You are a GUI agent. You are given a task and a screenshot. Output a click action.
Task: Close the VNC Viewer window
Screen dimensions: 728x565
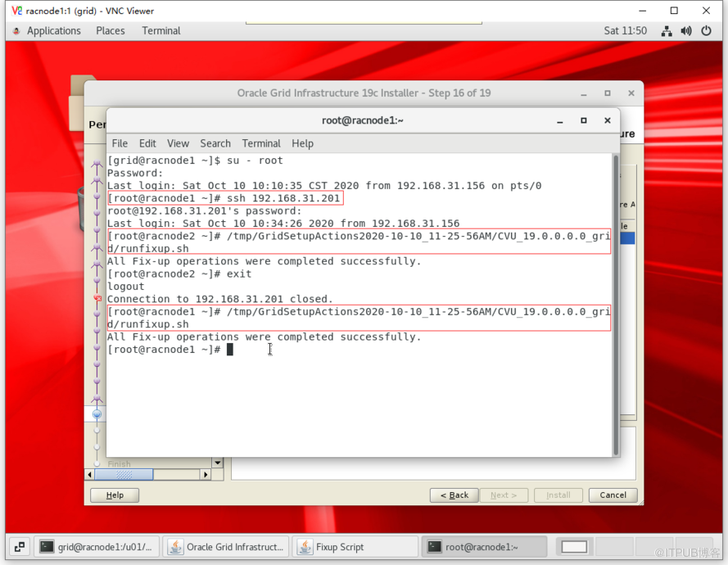click(x=706, y=11)
